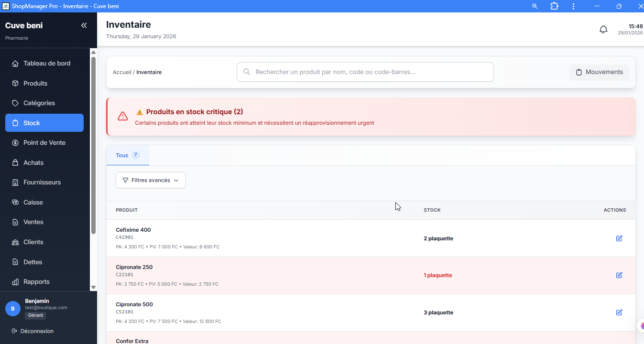
Task: Open Fournisseurs from the sidebar
Action: [x=42, y=183]
